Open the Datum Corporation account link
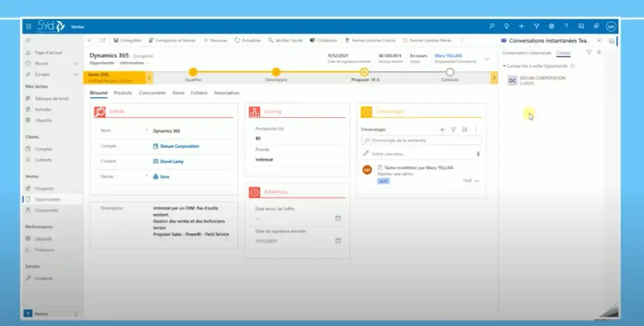Viewport: 644px width, 326px height. (x=179, y=146)
